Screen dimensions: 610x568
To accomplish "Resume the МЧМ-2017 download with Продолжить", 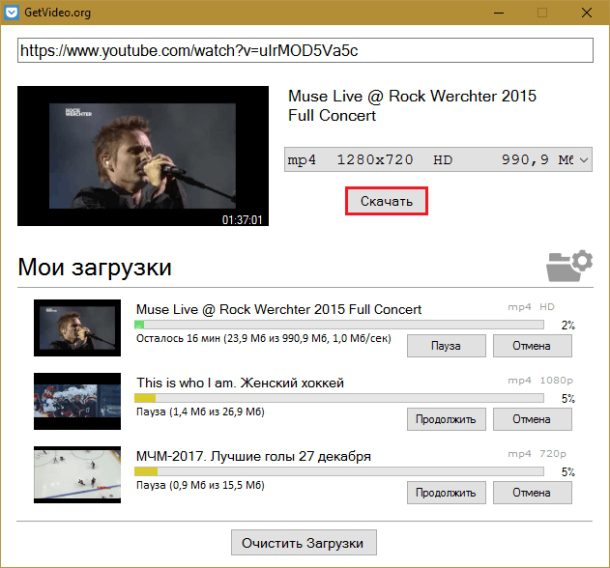I will (x=446, y=493).
